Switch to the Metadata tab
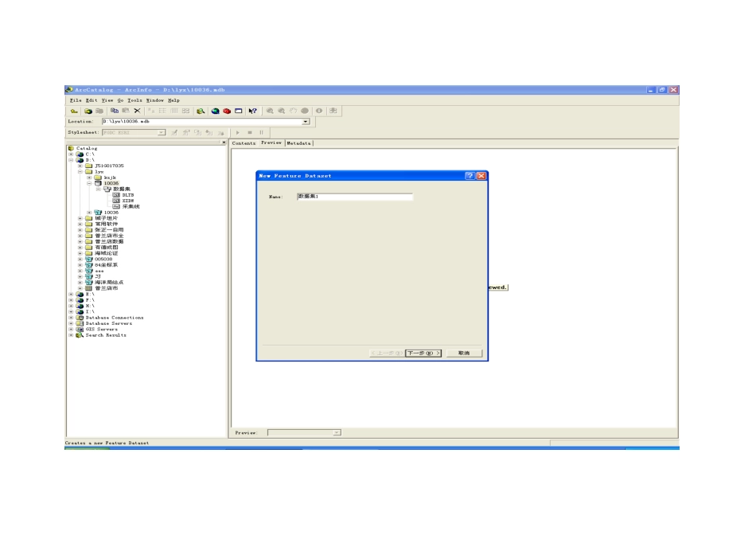The height and width of the screenshot is (535, 756). click(x=299, y=143)
